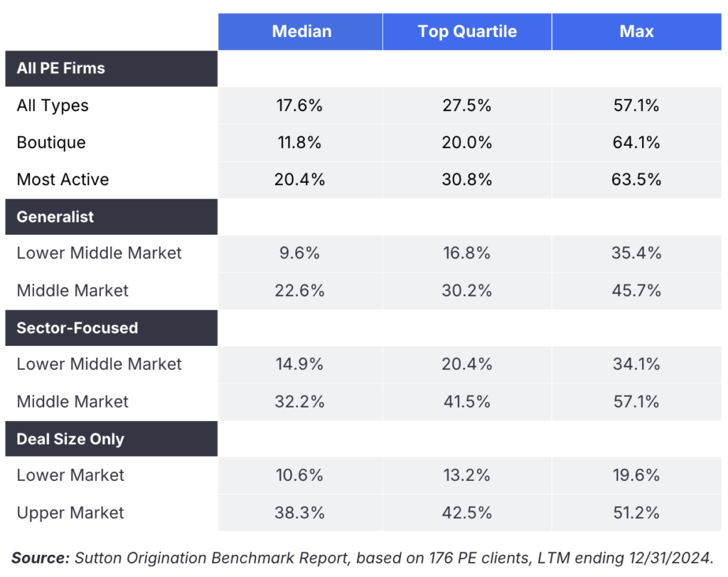Image resolution: width=728 pixels, height=577 pixels.
Task: Click the All Types row label
Action: click(53, 105)
